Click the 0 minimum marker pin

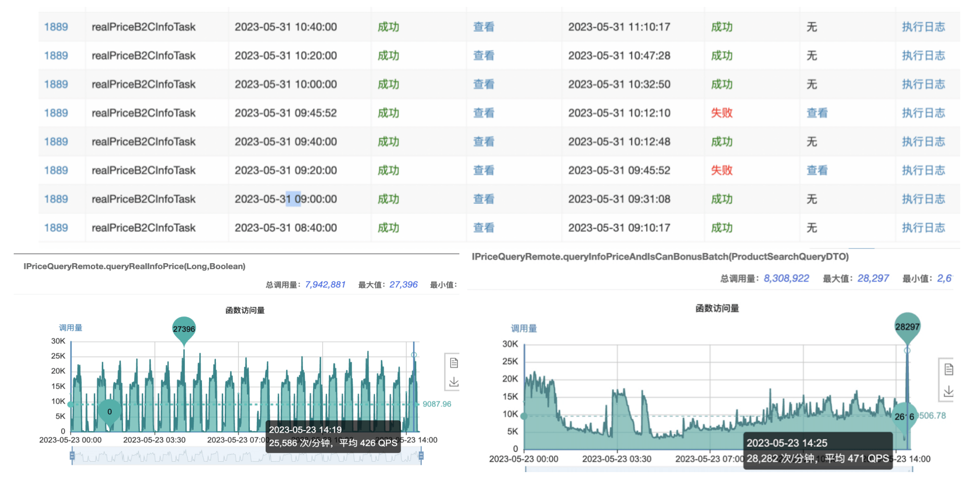coord(110,412)
